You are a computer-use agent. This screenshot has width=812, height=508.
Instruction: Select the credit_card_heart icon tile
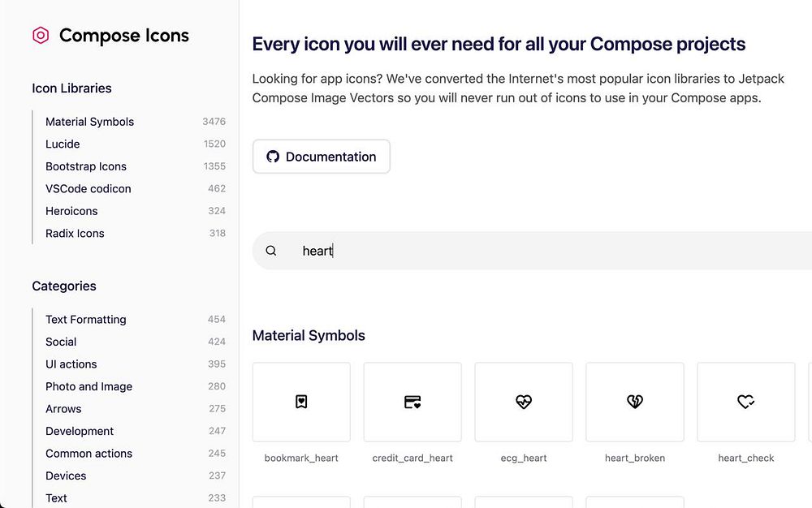tap(412, 402)
